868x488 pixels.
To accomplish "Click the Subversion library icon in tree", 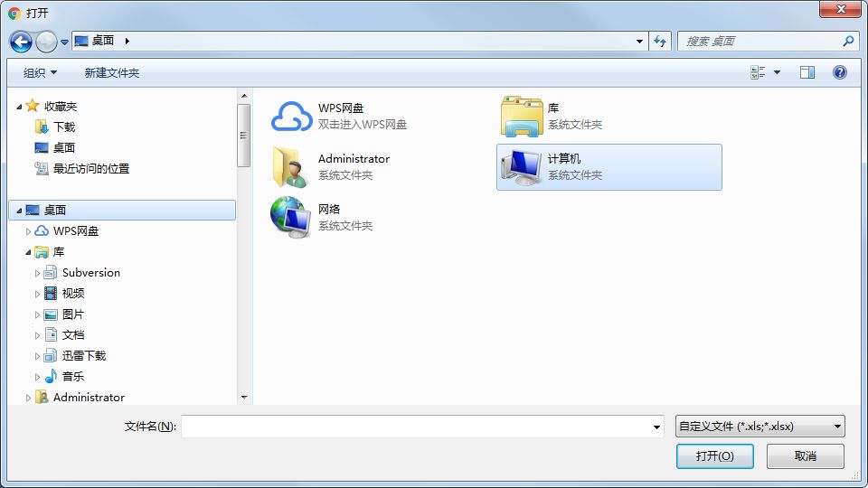I will tap(51, 272).
